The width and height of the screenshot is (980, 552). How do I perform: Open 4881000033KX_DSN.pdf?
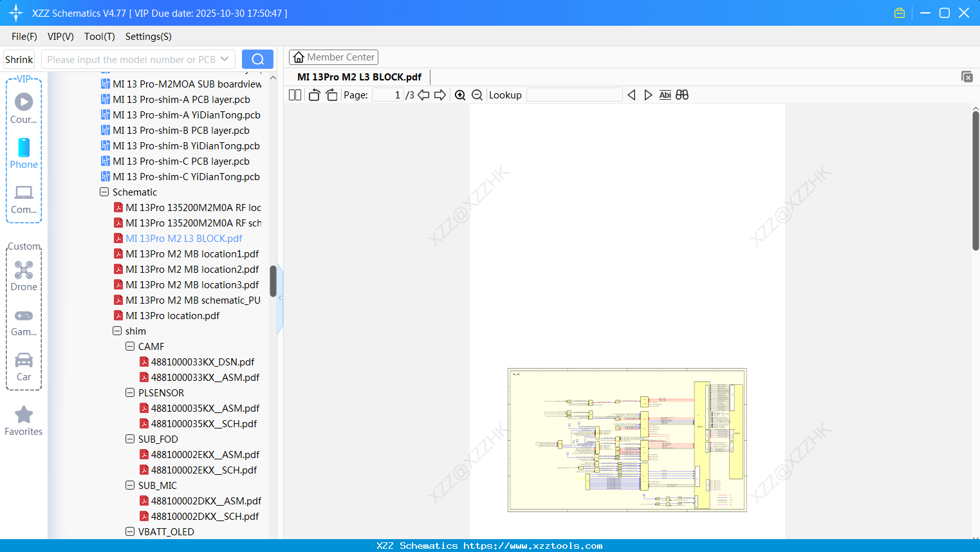pyautogui.click(x=197, y=362)
